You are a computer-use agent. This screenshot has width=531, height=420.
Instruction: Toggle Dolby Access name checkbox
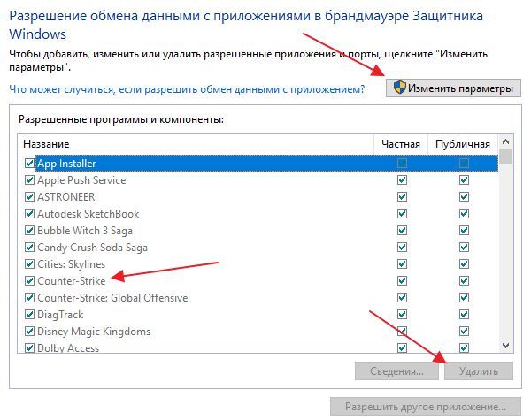(x=29, y=347)
